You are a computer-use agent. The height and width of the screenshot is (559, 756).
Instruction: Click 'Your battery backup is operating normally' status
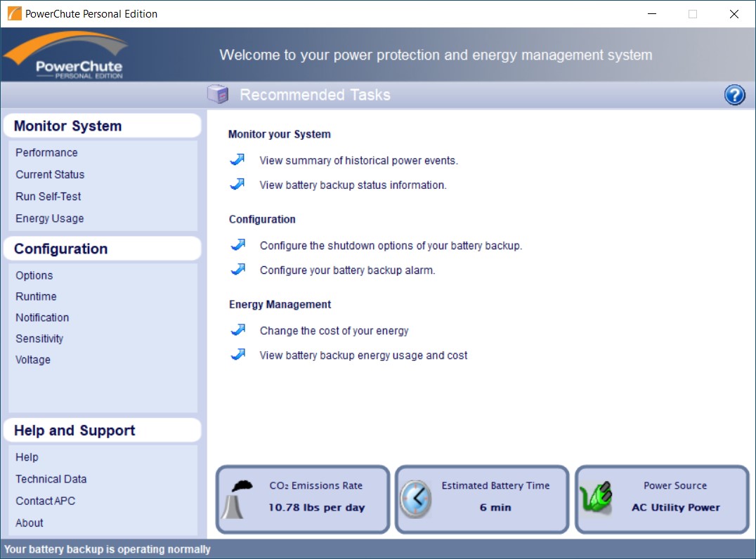107,549
